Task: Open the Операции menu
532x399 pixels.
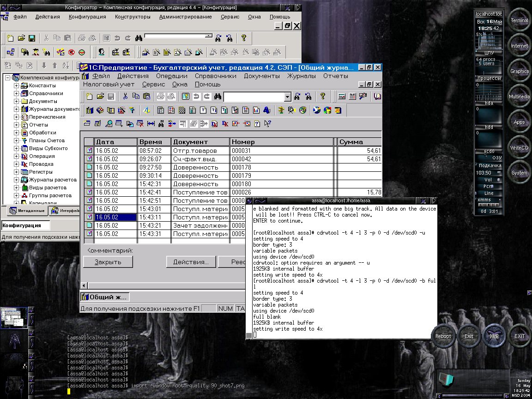Action: point(172,76)
